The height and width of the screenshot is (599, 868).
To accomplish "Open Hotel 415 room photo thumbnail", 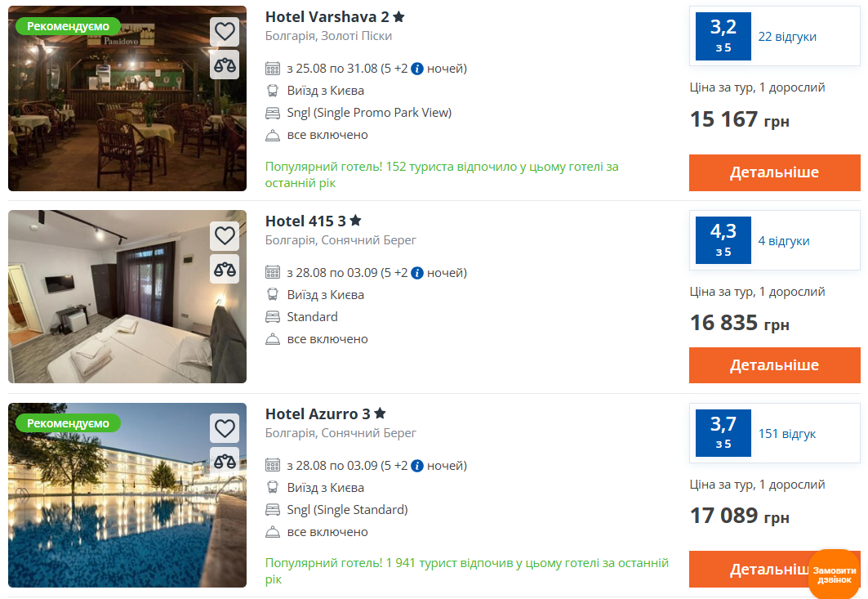I will point(127,297).
